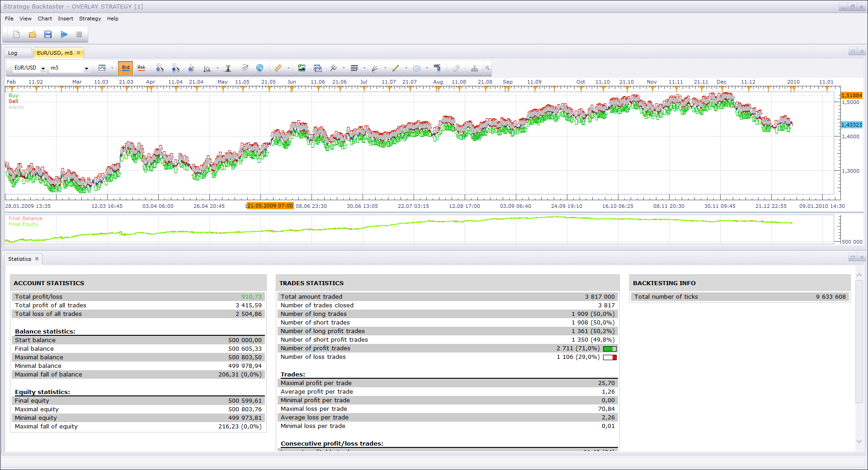This screenshot has height=470, width=868.
Task: Add a text label with ABC tool
Action: [437, 68]
